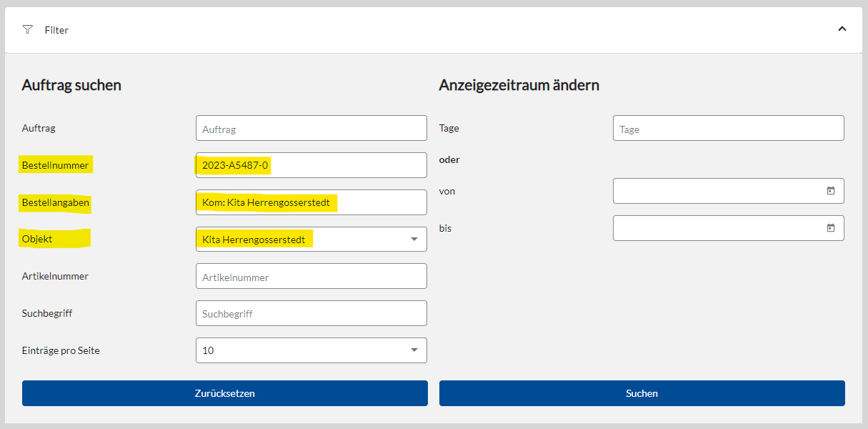Open the Einträge pro Seite dropdown arrow

[x=414, y=350]
